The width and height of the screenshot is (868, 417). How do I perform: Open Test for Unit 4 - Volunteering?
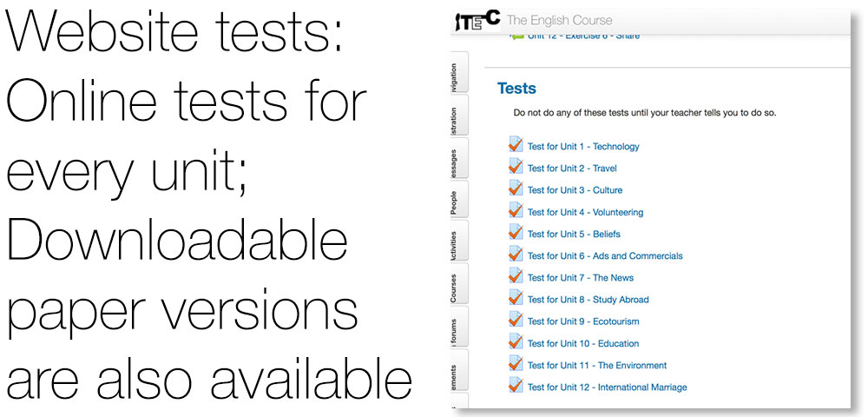585,212
